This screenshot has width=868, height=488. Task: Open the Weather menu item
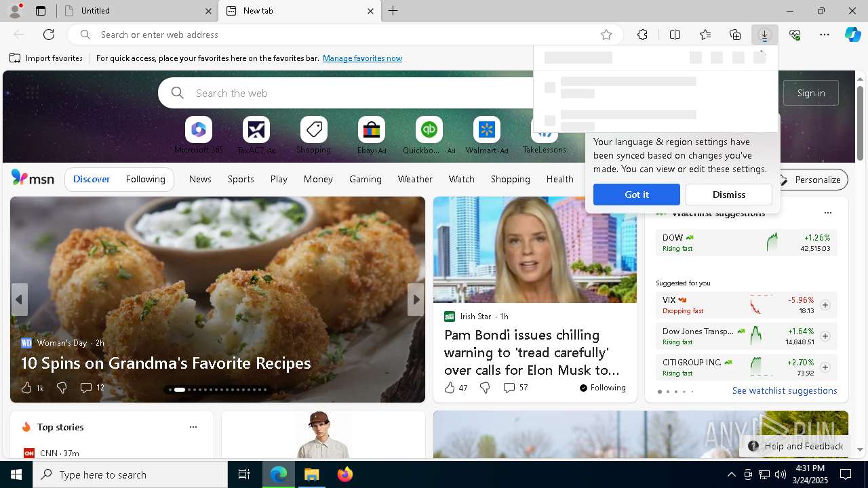[415, 179]
